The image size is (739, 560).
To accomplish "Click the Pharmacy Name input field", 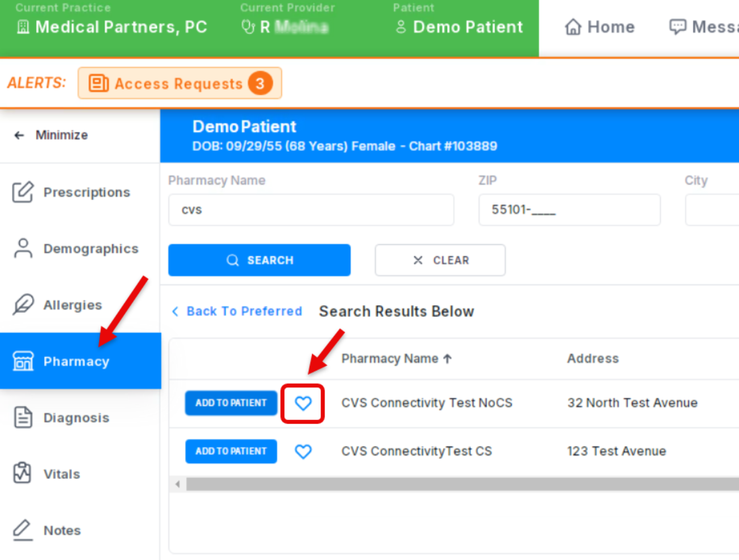I will click(x=311, y=210).
